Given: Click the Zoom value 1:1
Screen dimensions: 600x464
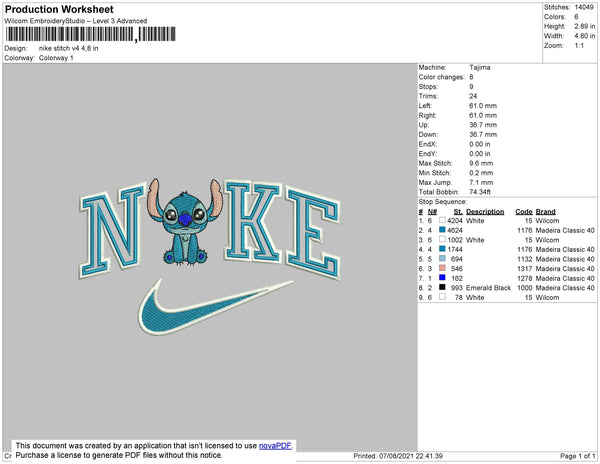Looking at the screenshot, I should pyautogui.click(x=579, y=45).
